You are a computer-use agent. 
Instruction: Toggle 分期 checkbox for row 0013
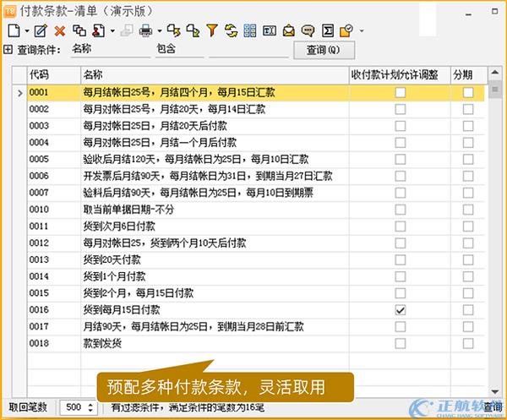tap(468, 259)
